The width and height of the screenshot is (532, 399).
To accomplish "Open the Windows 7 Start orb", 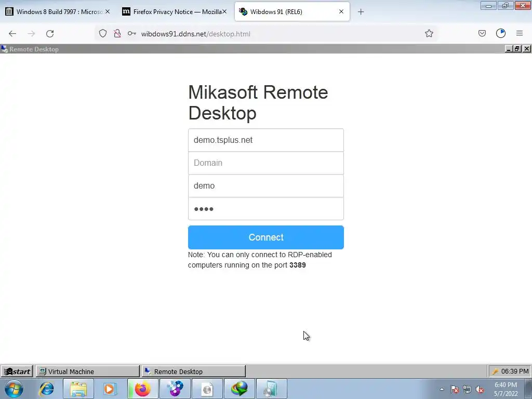I will [x=14, y=389].
